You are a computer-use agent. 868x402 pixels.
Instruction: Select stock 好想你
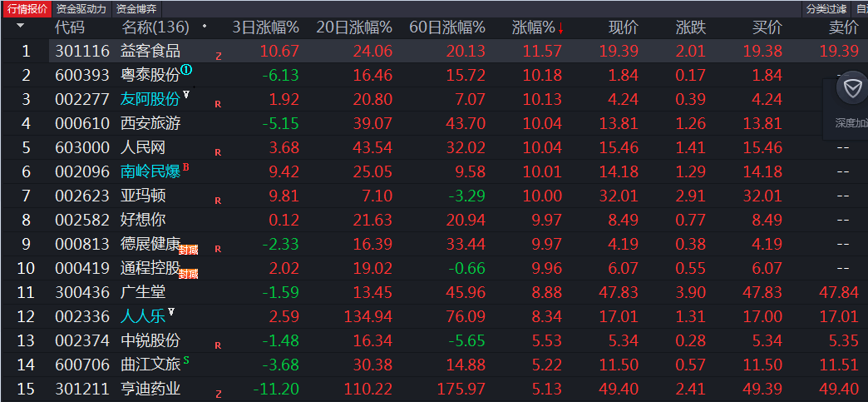pyautogui.click(x=143, y=220)
